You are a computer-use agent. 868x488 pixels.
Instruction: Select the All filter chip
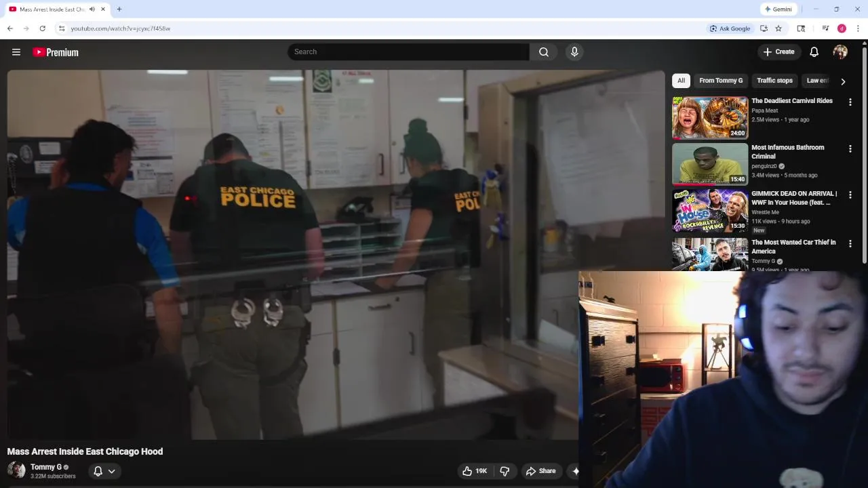coord(681,81)
